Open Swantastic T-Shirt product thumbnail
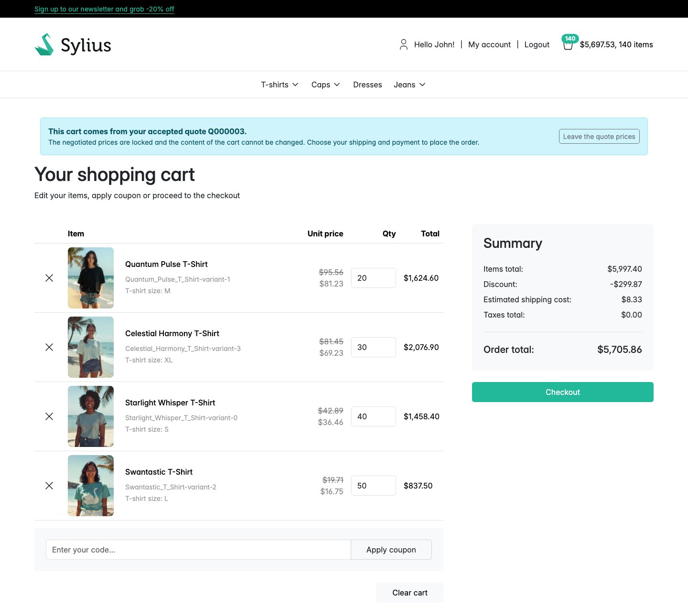The height and width of the screenshot is (616, 688). click(91, 486)
